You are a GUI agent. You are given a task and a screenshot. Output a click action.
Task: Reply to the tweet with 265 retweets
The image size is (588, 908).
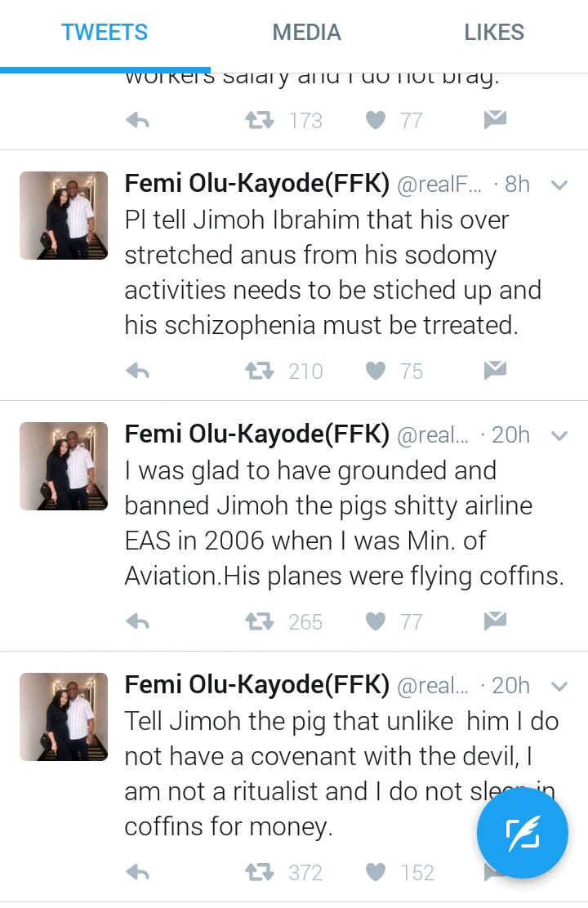pos(138,622)
